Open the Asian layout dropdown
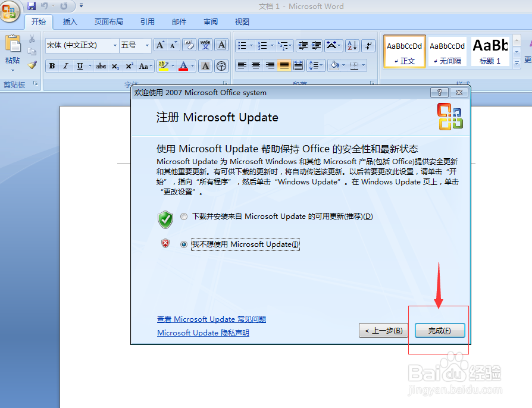Screen dimensions: 532x408 pyautogui.click(x=333, y=45)
